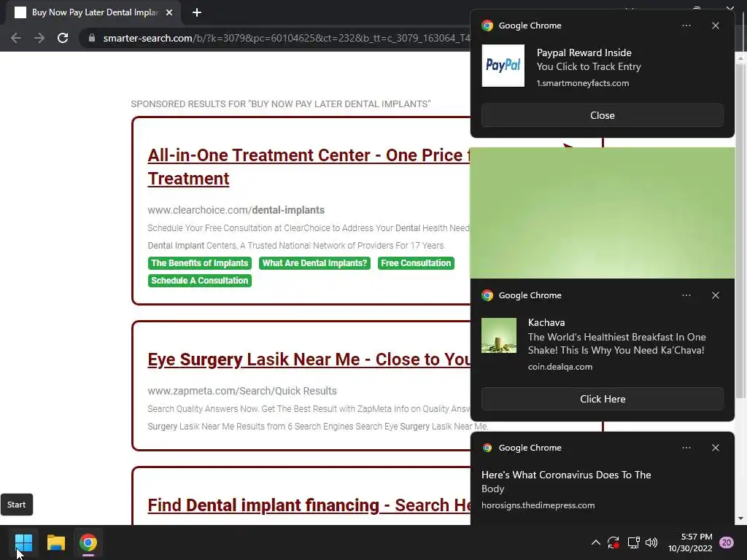Open options menu on Coronavirus notification

686,448
